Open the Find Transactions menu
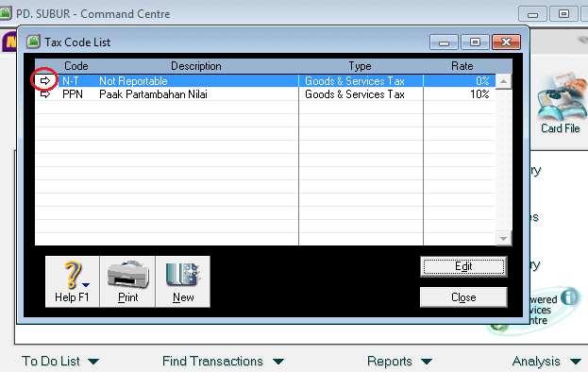This screenshot has width=588, height=372. (x=212, y=361)
